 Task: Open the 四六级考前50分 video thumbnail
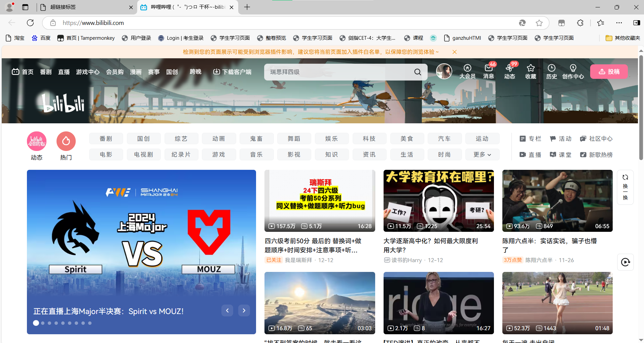point(320,201)
